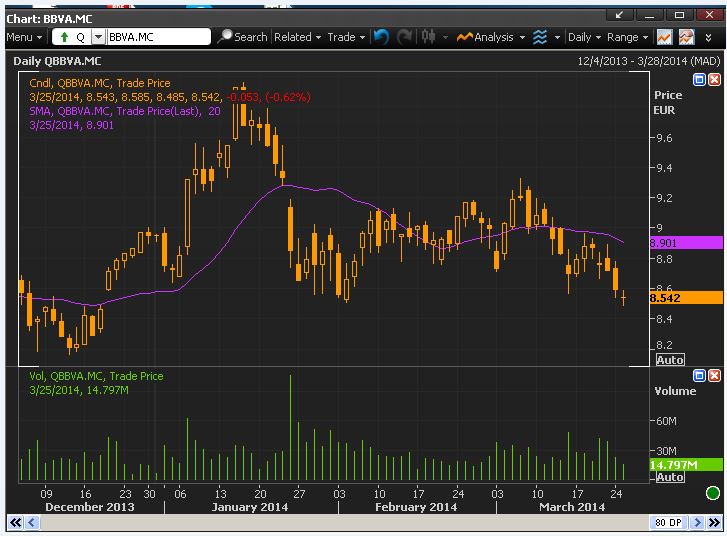Click the Daily QBBVA.MC chart title
The height and width of the screenshot is (536, 727).
tap(57, 61)
